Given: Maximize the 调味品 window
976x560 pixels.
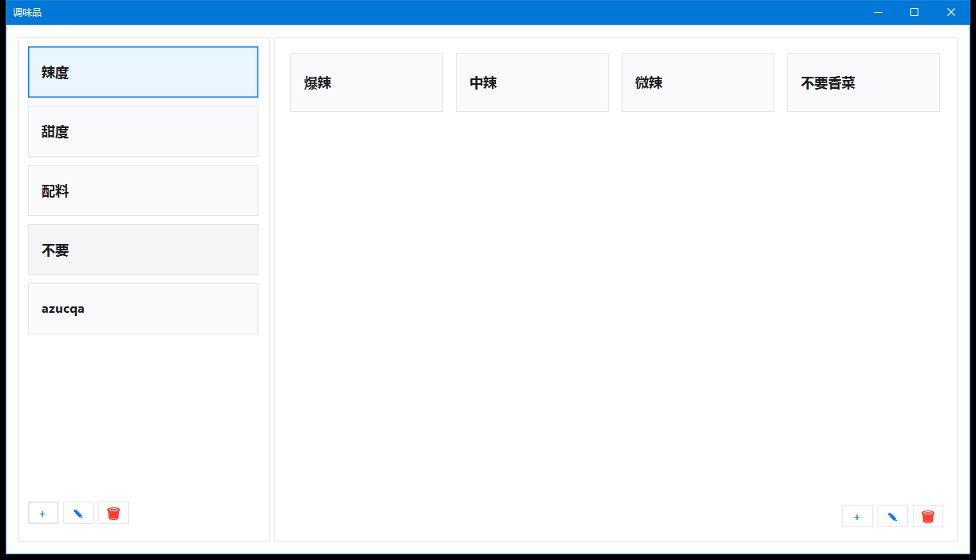Looking at the screenshot, I should [x=914, y=12].
